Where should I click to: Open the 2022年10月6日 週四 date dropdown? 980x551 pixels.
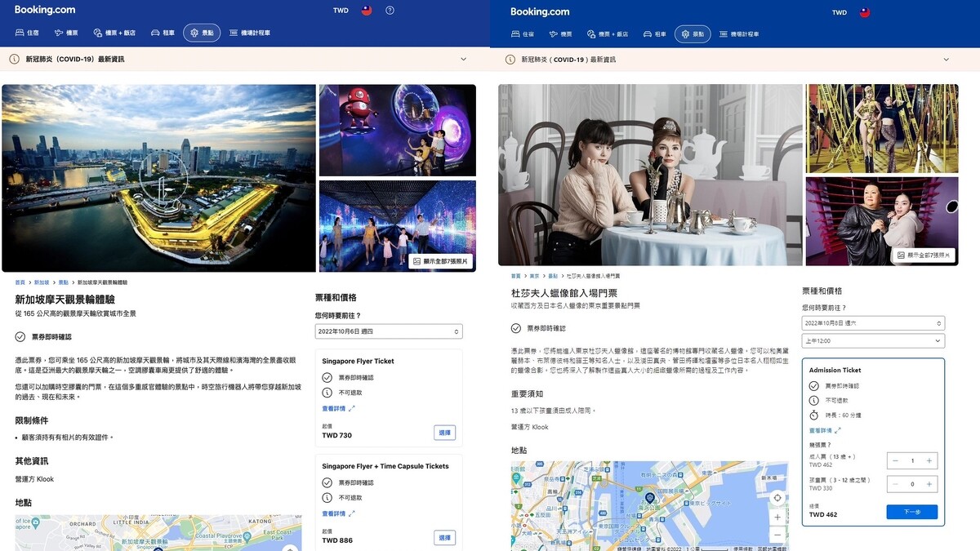point(388,331)
